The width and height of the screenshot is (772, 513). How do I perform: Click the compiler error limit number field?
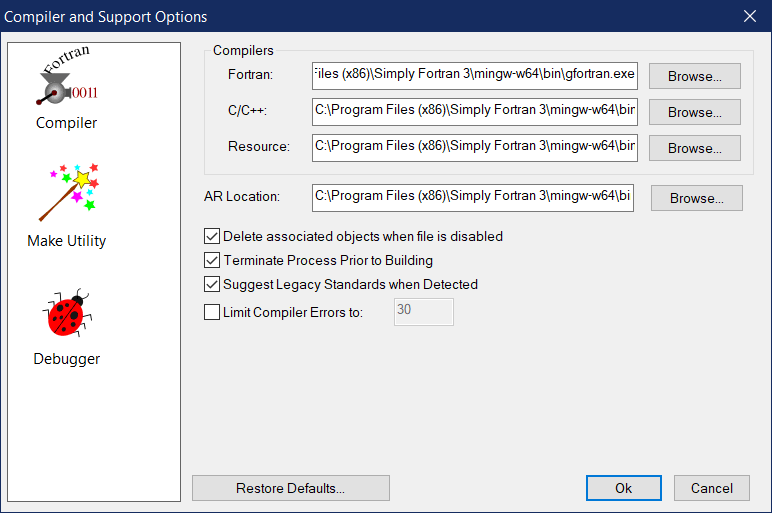coord(424,311)
